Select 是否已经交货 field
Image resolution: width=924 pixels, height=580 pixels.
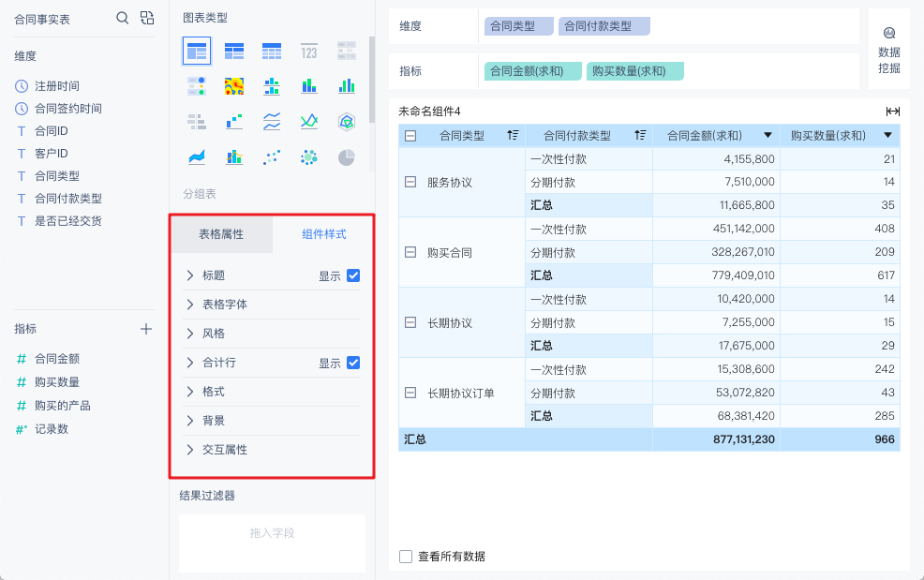click(x=67, y=221)
